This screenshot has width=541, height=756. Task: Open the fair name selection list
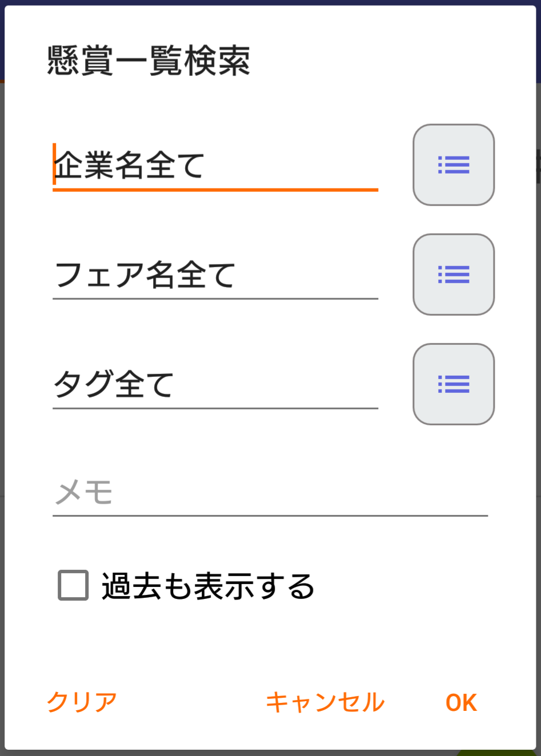point(453,275)
